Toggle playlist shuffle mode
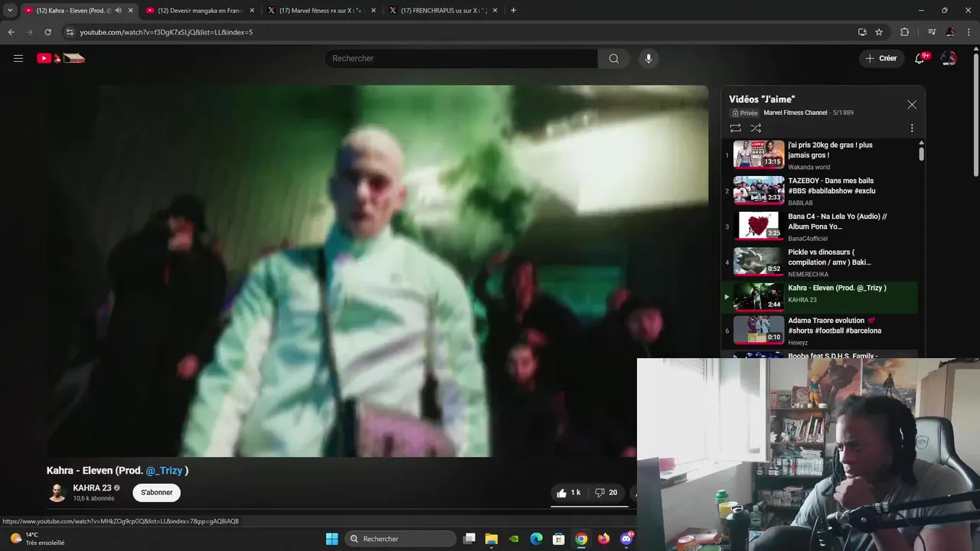This screenshot has width=980, height=551. (756, 129)
